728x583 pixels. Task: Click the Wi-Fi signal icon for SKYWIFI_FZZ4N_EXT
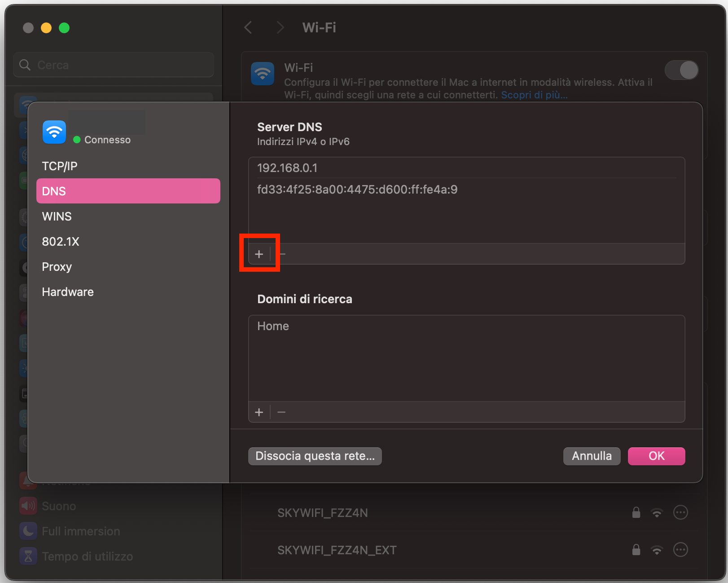tap(658, 549)
